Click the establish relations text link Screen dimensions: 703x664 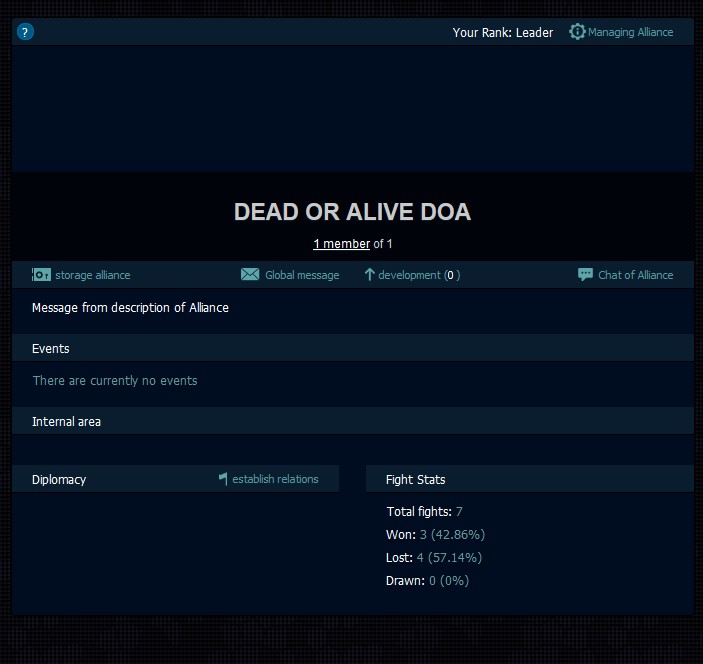tap(275, 479)
